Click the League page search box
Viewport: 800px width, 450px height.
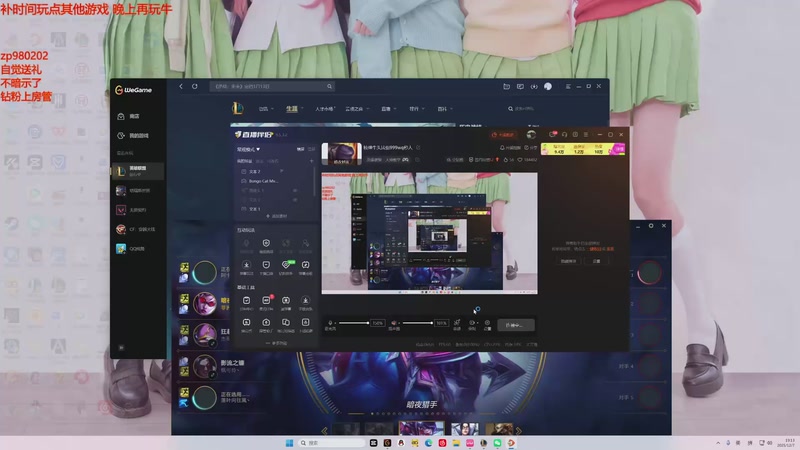click(521, 109)
